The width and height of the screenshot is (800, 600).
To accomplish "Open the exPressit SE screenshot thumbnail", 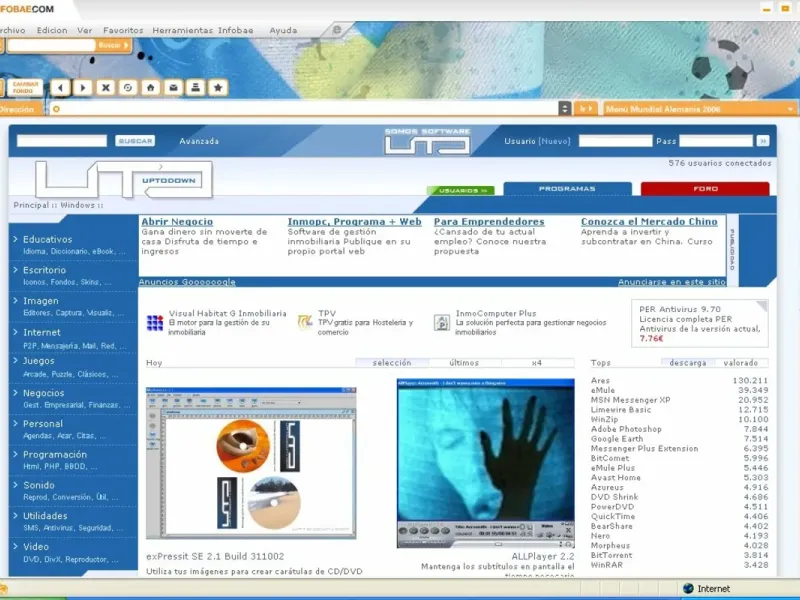I will [251, 463].
